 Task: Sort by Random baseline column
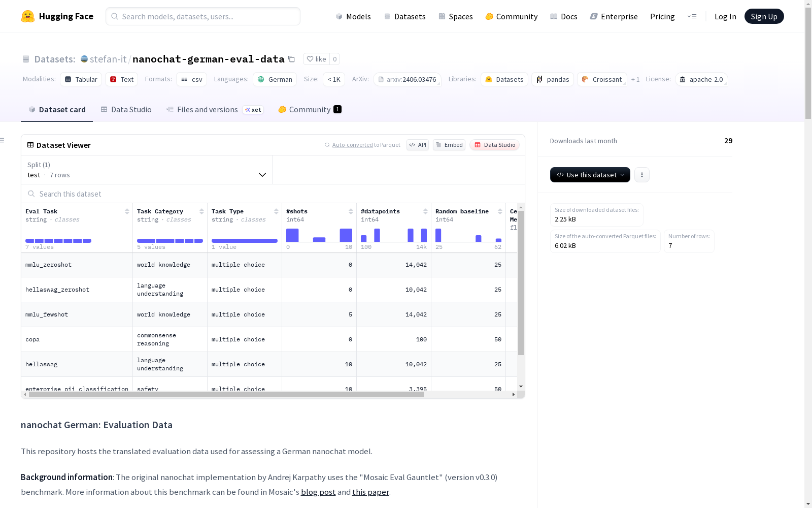click(x=500, y=211)
